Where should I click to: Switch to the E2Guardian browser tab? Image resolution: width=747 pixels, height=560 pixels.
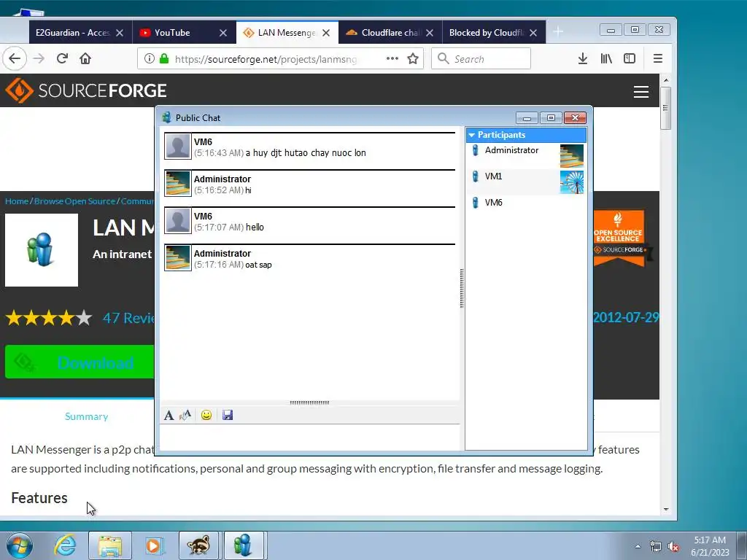tap(72, 32)
